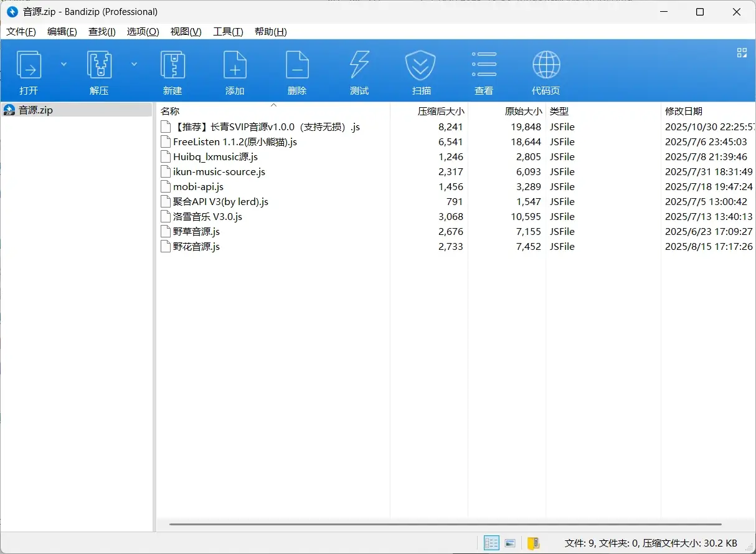This screenshot has width=756, height=554.
Task: Open the 编辑(E) menu
Action: click(x=62, y=32)
